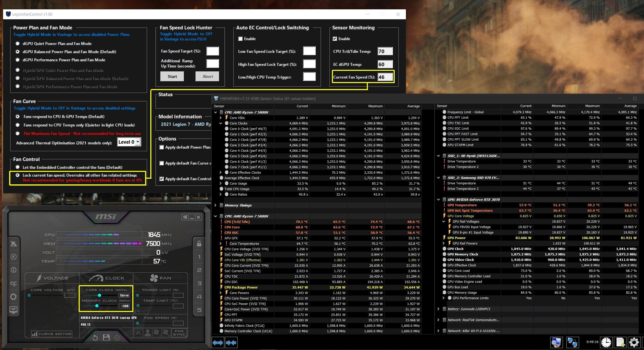Apply Afterburner settings with checkmark icon

[x=117, y=338]
